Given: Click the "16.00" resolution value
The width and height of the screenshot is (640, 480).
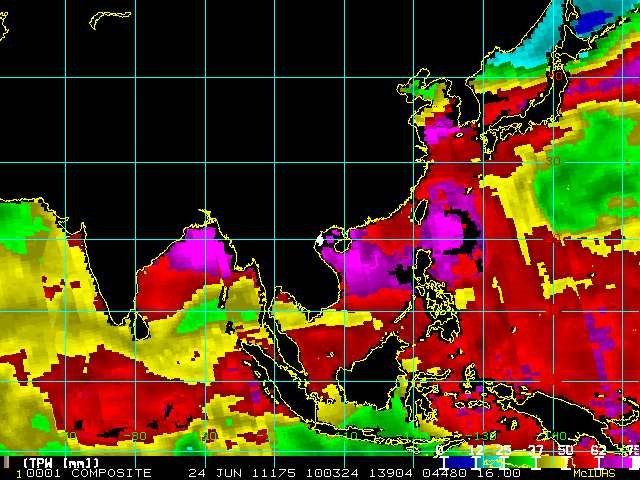Looking at the screenshot, I should tap(498, 473).
